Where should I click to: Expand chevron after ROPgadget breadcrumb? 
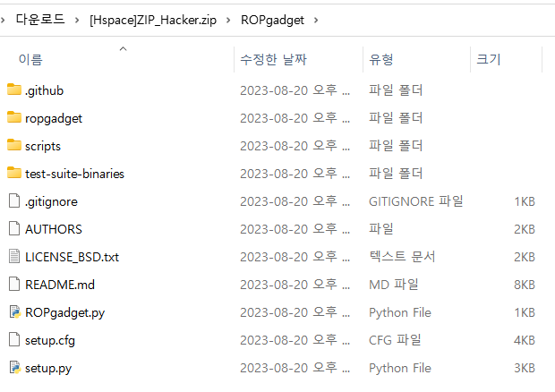coord(316,21)
